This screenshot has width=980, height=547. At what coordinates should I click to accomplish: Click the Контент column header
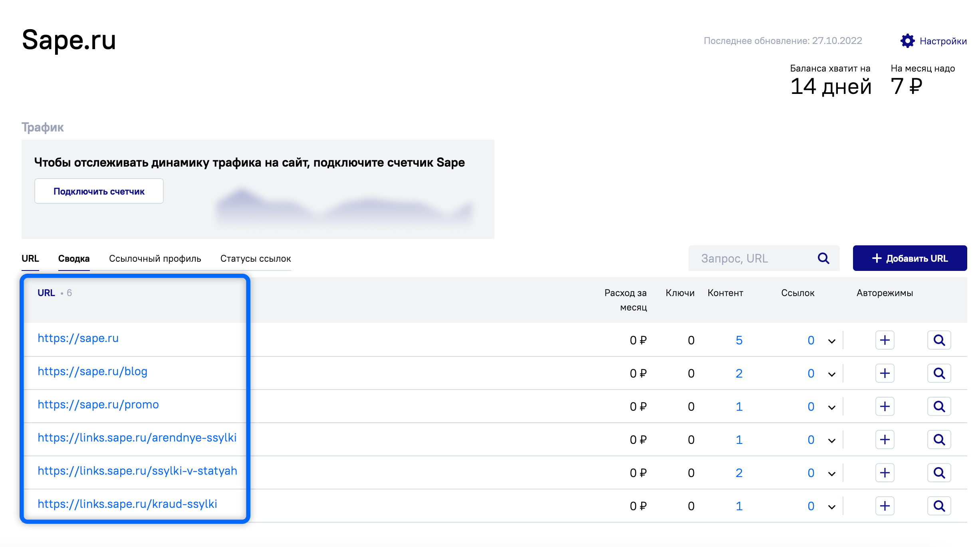725,293
